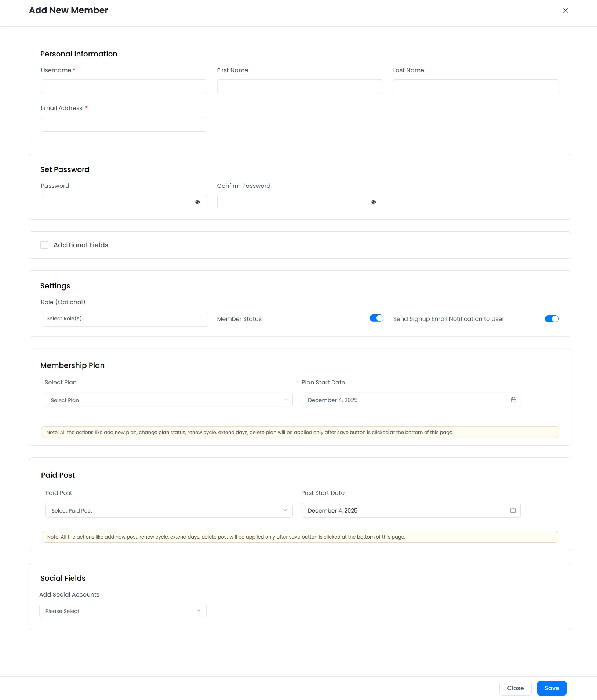
Task: Save the new member
Action: [x=551, y=688]
